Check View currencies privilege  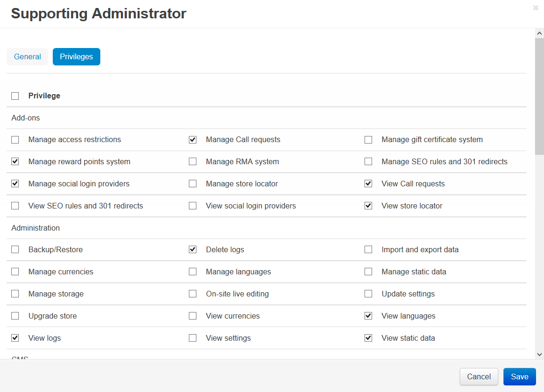193,316
